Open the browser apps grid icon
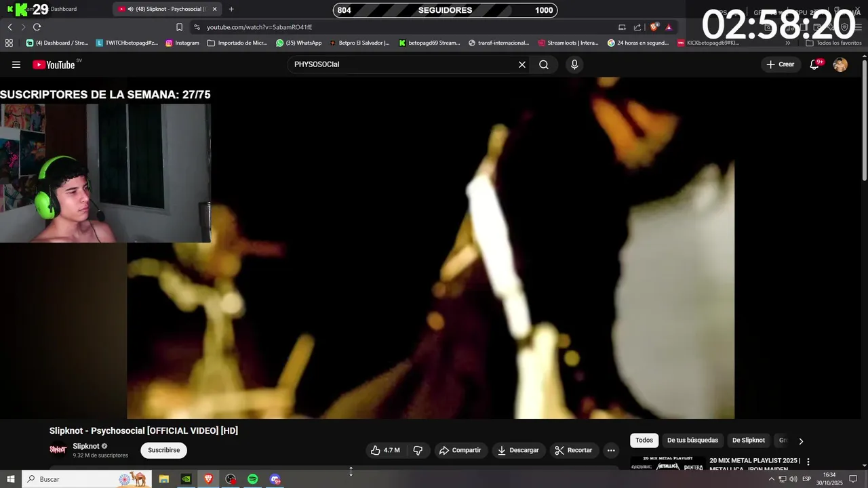This screenshot has width=868, height=488. click(x=9, y=43)
